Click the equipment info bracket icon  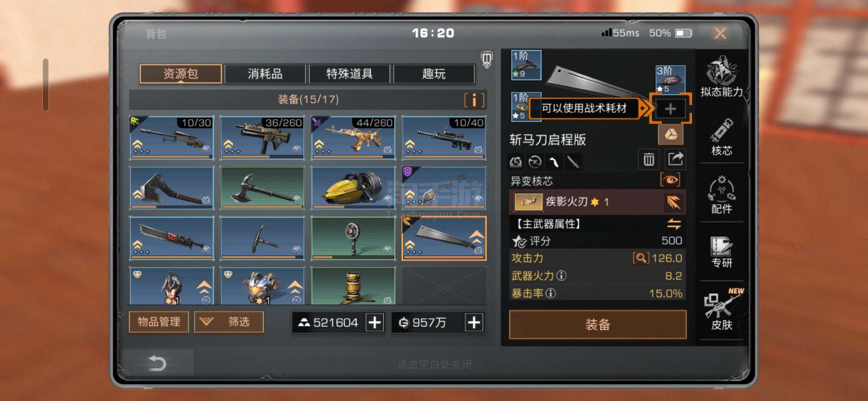tap(474, 100)
